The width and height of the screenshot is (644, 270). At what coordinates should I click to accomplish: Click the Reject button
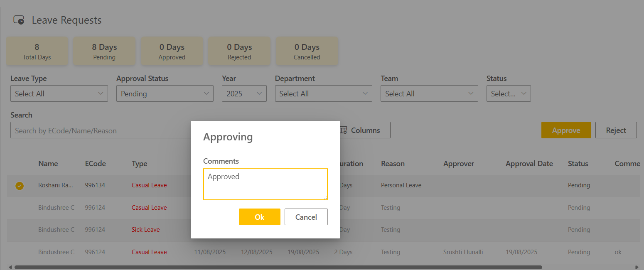click(616, 130)
